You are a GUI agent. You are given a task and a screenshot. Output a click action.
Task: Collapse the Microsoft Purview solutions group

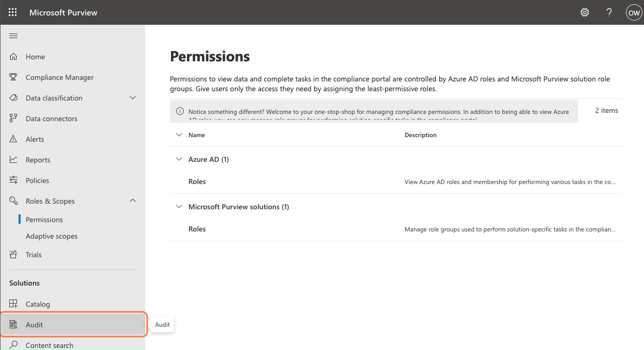coord(179,207)
